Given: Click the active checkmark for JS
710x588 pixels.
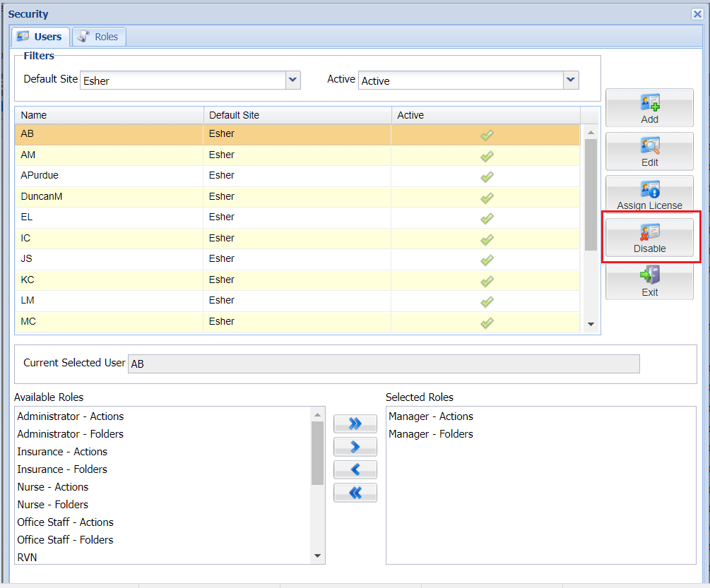Looking at the screenshot, I should click(487, 260).
